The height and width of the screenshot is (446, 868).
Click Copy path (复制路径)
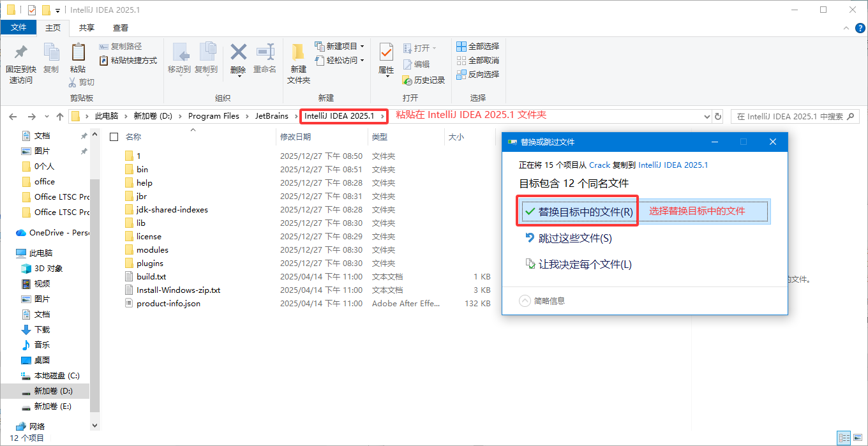[x=121, y=47]
